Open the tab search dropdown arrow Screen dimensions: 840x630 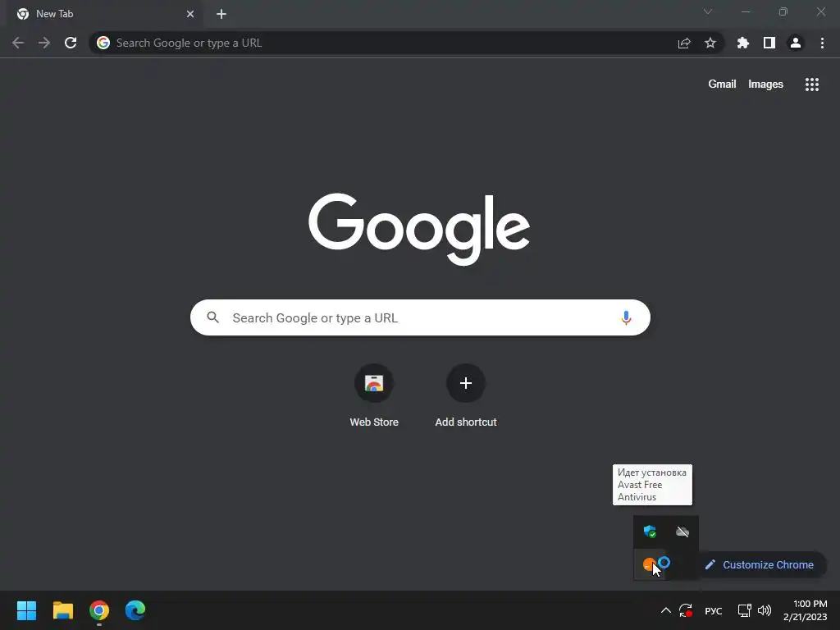click(708, 11)
